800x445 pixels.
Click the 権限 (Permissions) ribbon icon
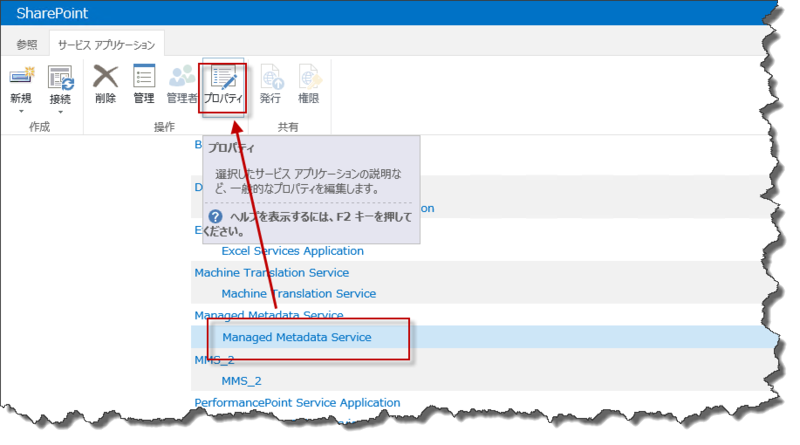(309, 77)
